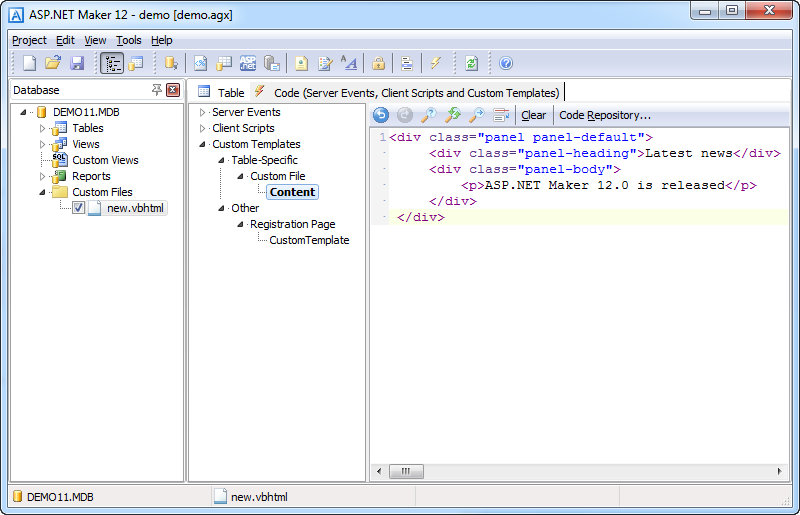This screenshot has height=515, width=800.
Task: Click the go to line icon
Action: click(x=501, y=115)
